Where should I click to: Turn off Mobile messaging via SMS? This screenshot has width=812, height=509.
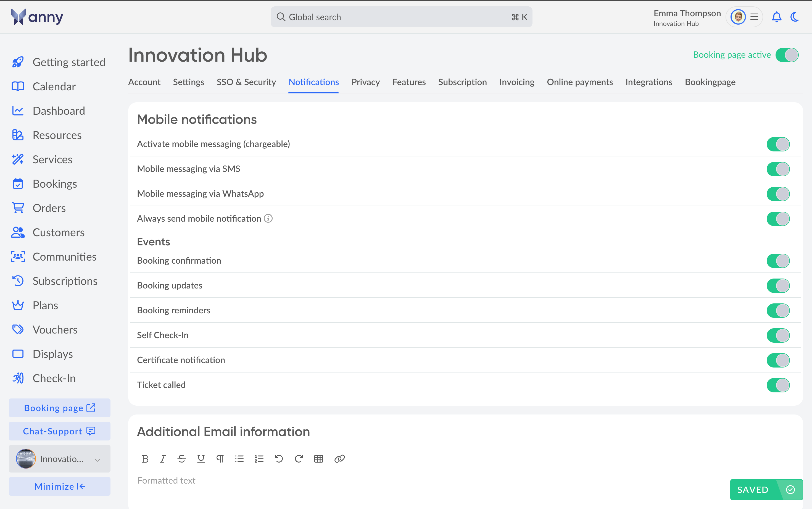[778, 169]
